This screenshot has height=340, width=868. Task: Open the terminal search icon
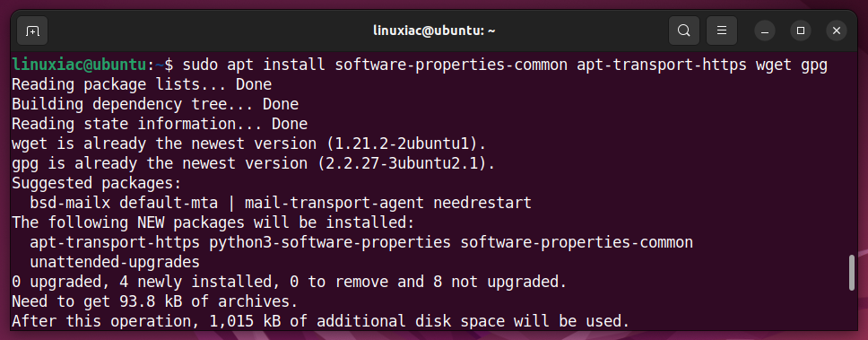[x=684, y=31]
